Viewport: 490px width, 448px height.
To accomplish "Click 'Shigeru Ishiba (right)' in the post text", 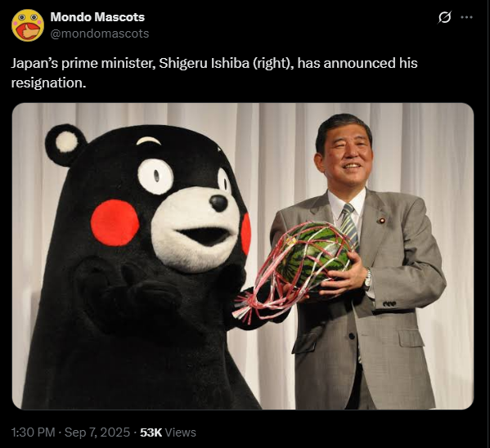I will point(227,64).
